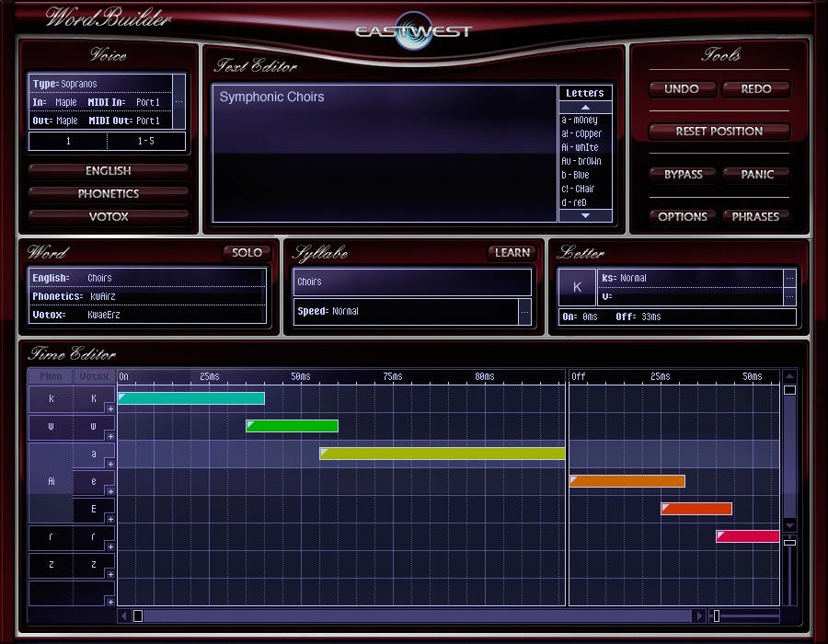Open the Speed options ellipsis menu
This screenshot has width=828, height=644.
click(x=524, y=312)
